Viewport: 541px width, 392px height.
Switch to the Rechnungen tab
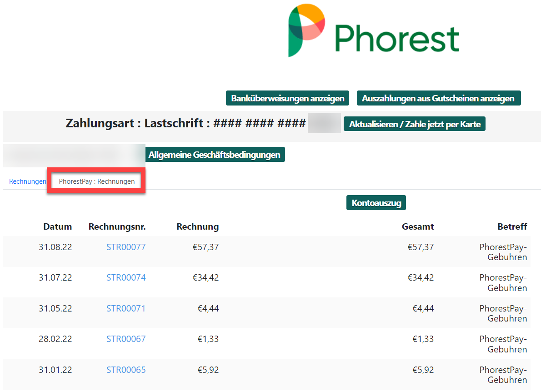click(x=27, y=181)
